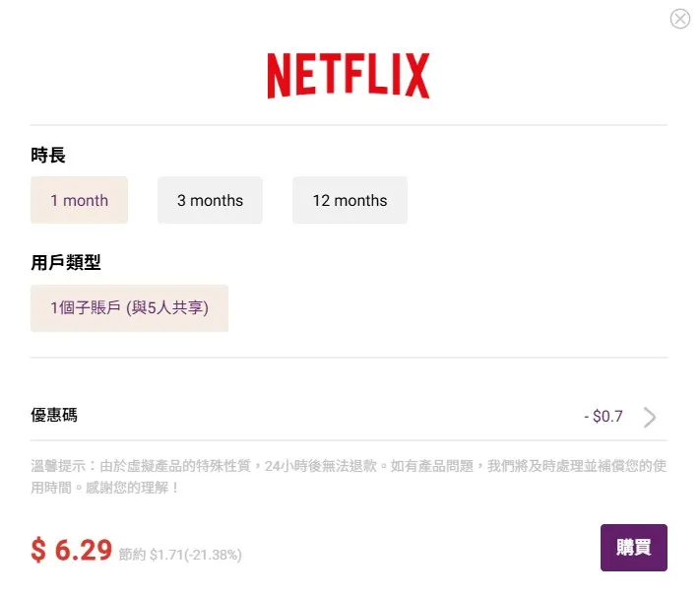This screenshot has height=597, width=700.
Task: Pick the 12 months duration option
Action: click(x=350, y=200)
